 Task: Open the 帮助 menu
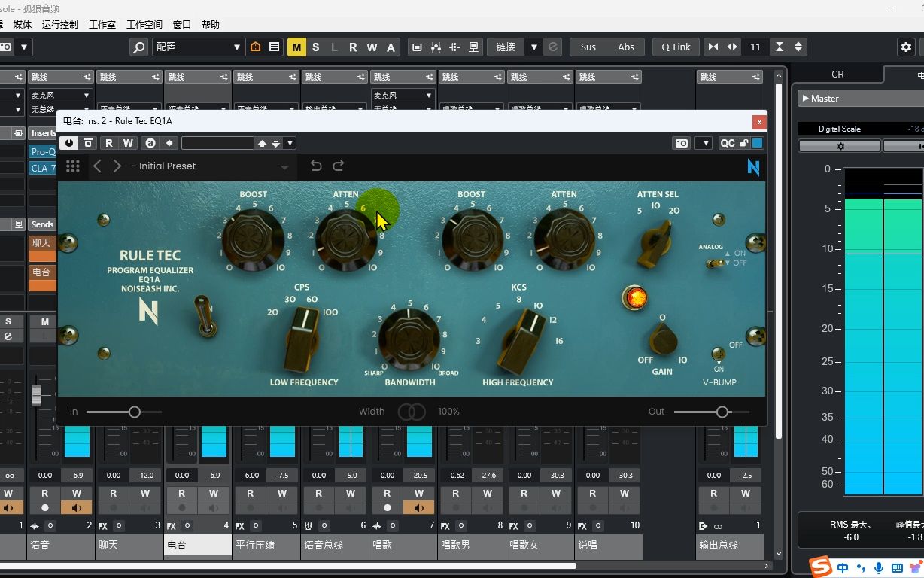coord(211,25)
